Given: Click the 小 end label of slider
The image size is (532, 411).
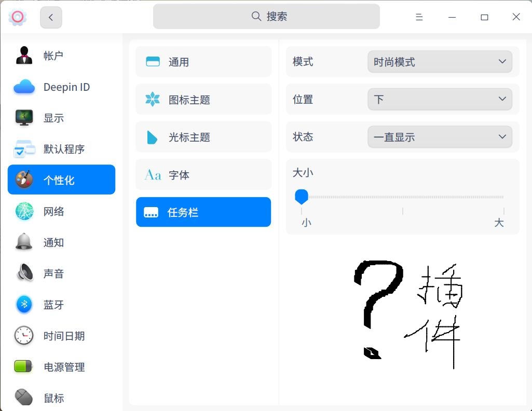Looking at the screenshot, I should [x=306, y=223].
